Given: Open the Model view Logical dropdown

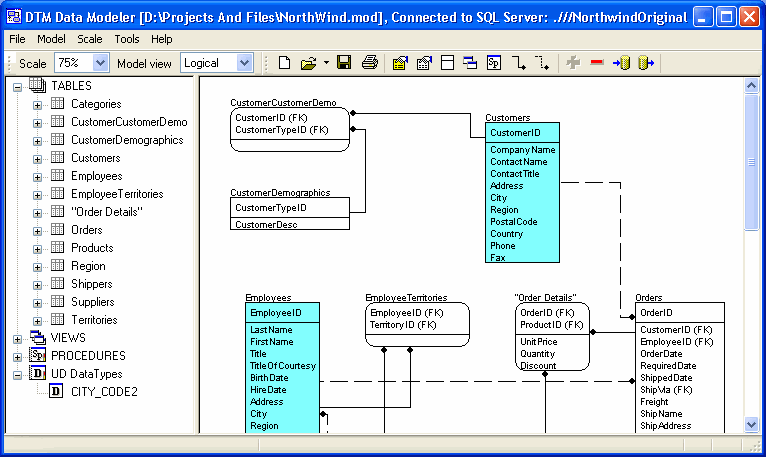Looking at the screenshot, I should (244, 63).
